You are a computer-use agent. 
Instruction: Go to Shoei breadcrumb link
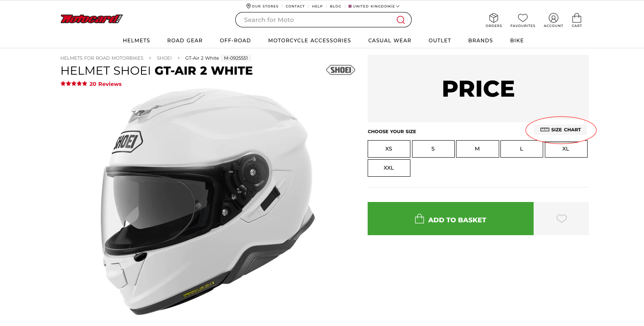coord(164,58)
